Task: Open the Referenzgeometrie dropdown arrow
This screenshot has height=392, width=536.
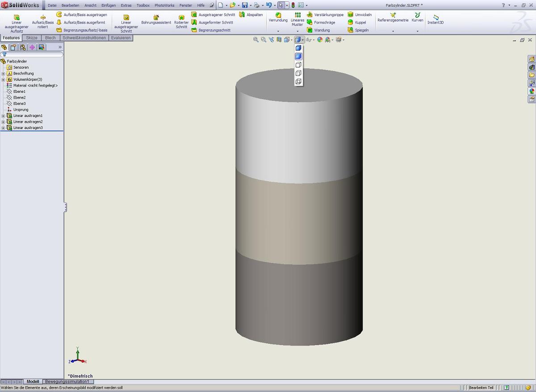Action: coord(393,31)
